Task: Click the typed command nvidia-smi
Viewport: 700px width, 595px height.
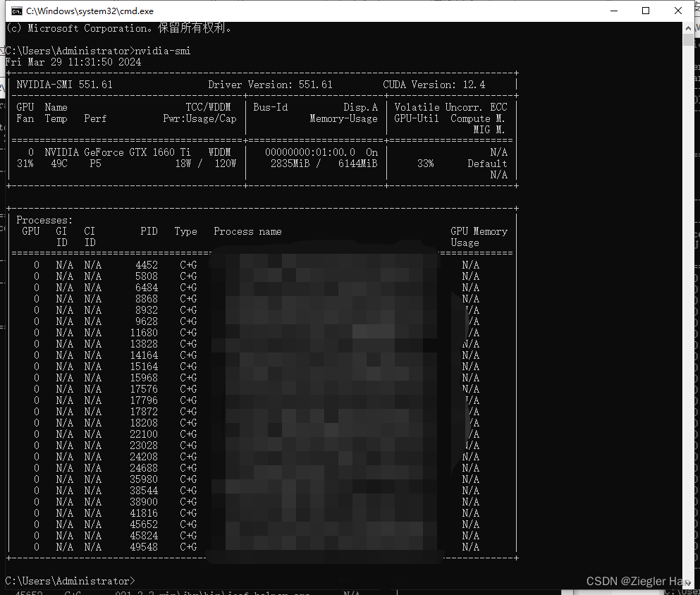Action: 163,51
